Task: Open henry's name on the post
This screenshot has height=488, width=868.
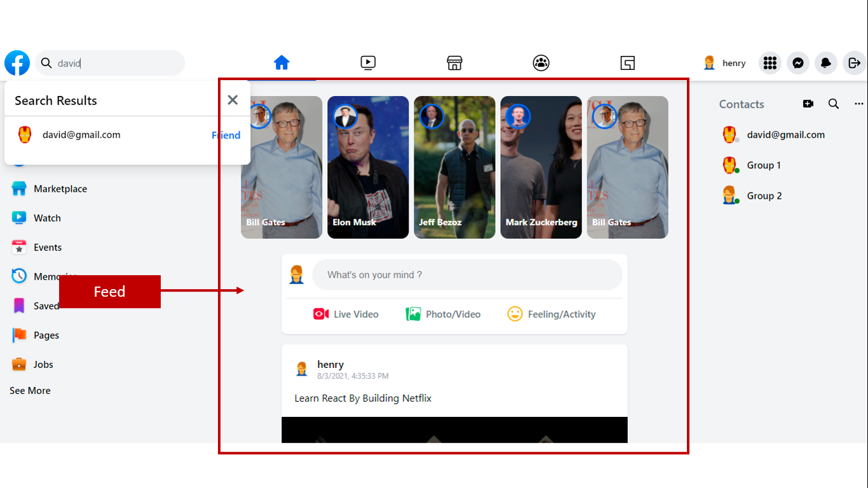Action: 330,365
